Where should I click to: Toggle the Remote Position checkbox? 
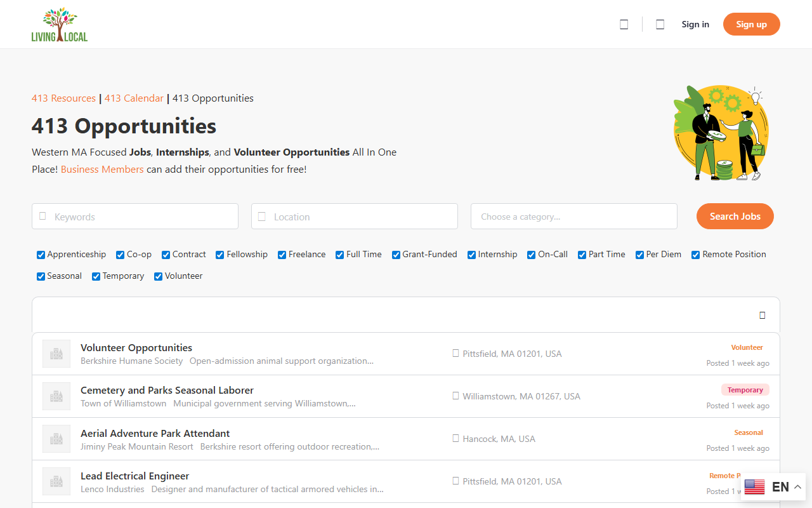coord(696,255)
